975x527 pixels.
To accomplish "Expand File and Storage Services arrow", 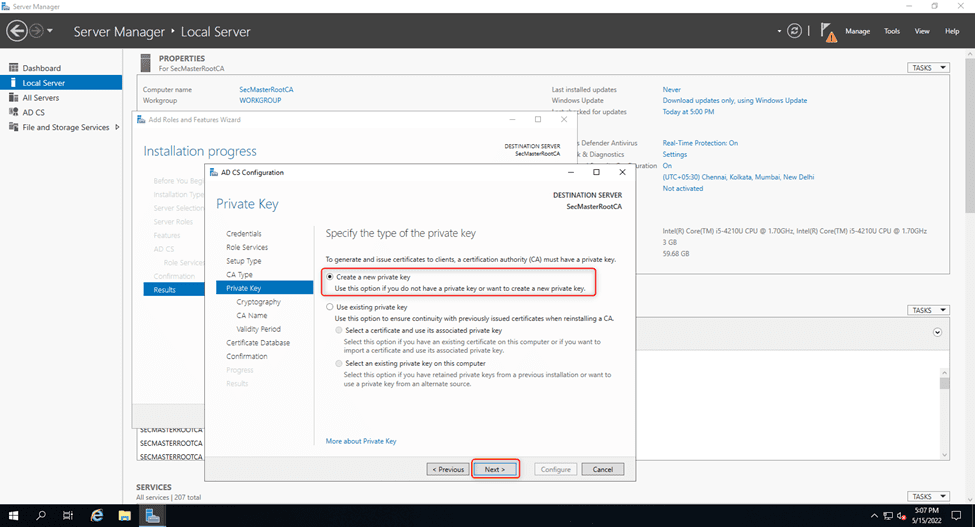I will pyautogui.click(x=117, y=127).
